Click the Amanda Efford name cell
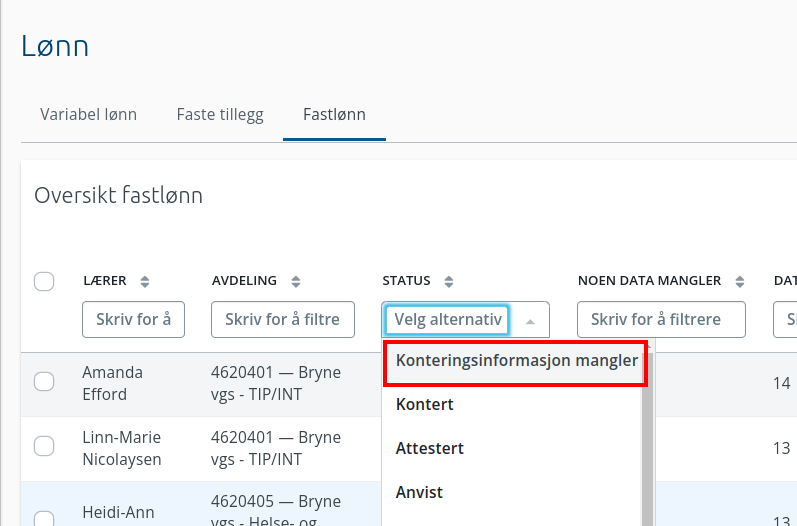The width and height of the screenshot is (797, 526). click(112, 383)
